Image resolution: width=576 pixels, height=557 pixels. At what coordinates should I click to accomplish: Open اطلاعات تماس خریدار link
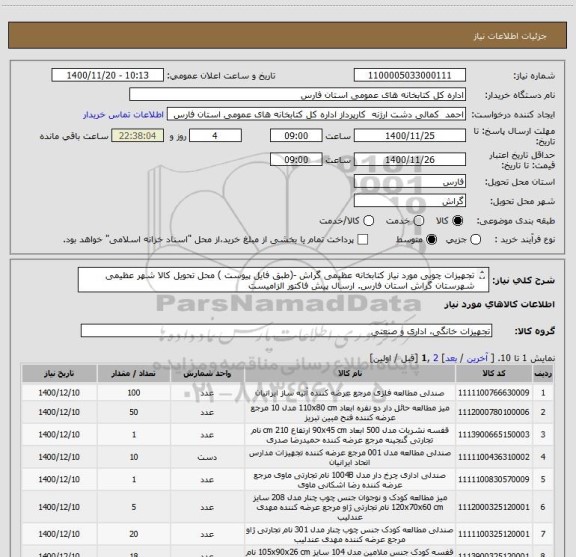click(123, 115)
